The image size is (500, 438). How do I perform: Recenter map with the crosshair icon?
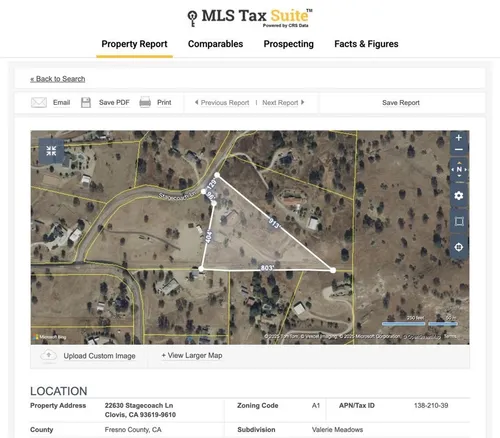point(459,247)
